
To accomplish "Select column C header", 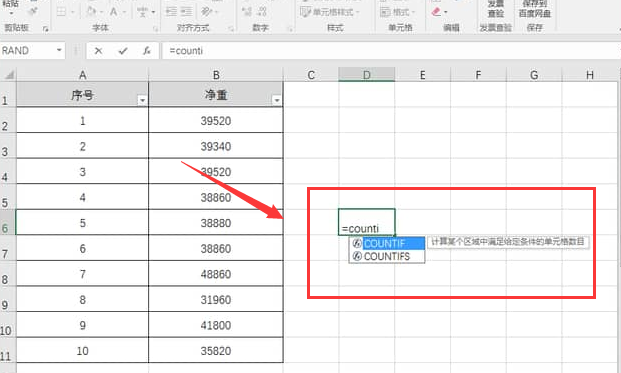I will pyautogui.click(x=311, y=74).
